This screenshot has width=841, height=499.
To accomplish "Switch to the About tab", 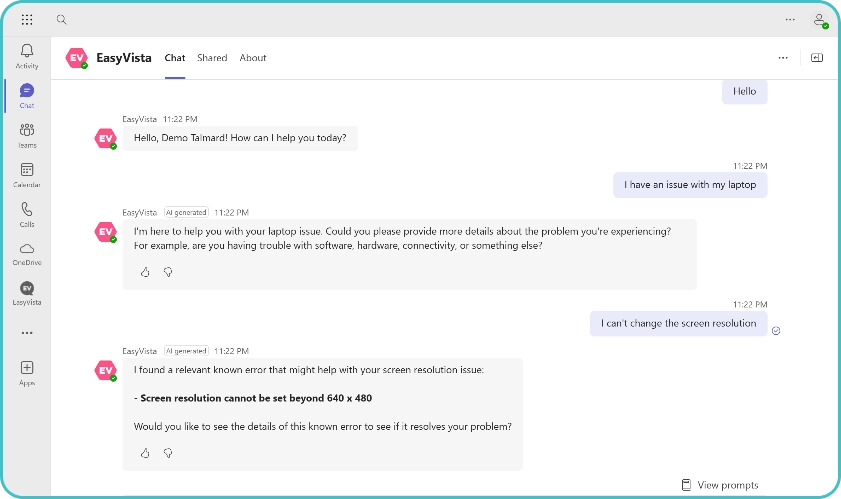I will click(x=253, y=58).
